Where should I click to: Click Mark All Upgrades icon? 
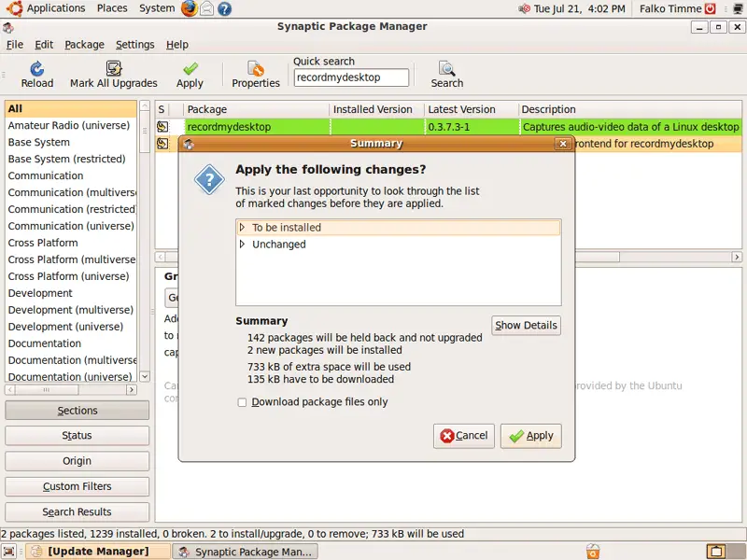tap(113, 68)
